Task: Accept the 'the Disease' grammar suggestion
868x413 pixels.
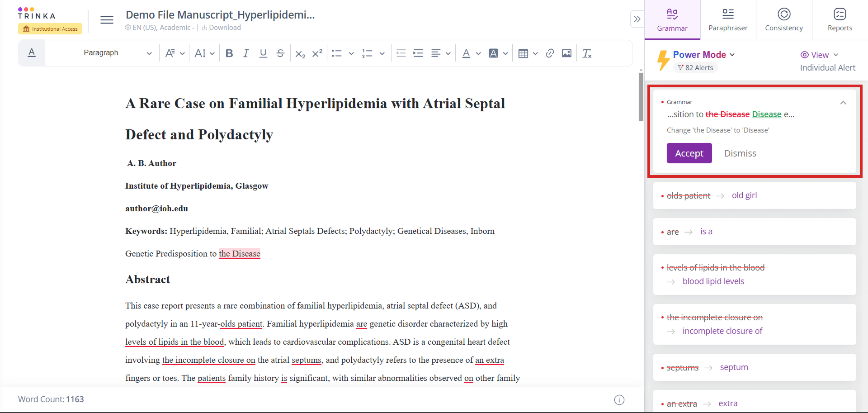Action: [x=689, y=153]
